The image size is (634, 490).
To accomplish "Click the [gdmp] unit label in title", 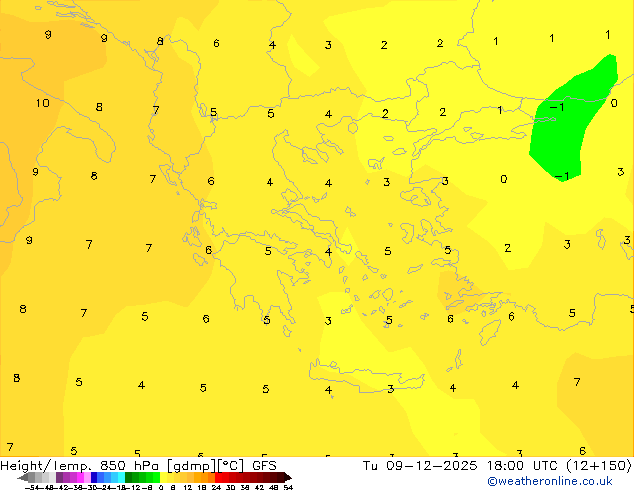I will [x=185, y=465].
